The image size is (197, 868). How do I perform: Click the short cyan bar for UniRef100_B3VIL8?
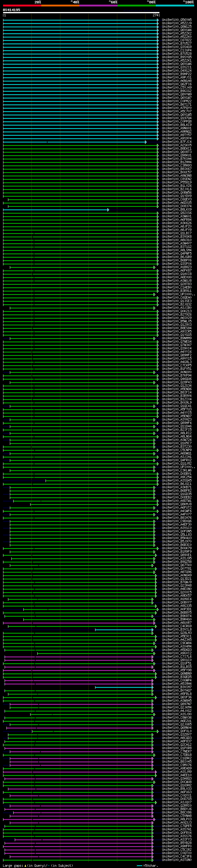click(x=124, y=630)
